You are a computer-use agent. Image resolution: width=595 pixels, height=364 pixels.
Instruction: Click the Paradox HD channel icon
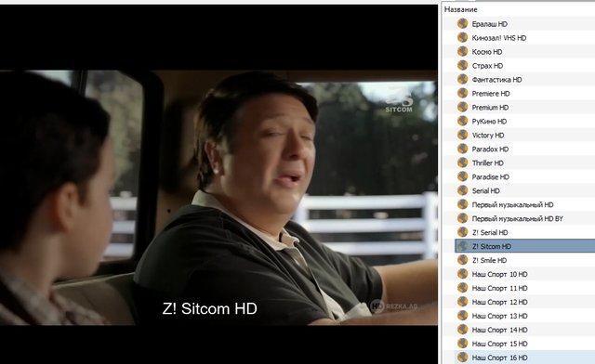(x=462, y=149)
